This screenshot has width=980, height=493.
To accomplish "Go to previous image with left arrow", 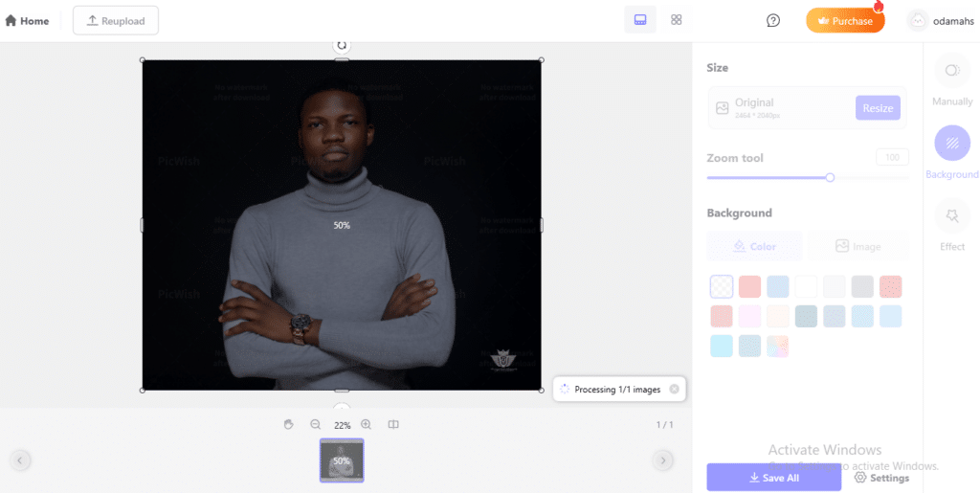I will point(21,460).
